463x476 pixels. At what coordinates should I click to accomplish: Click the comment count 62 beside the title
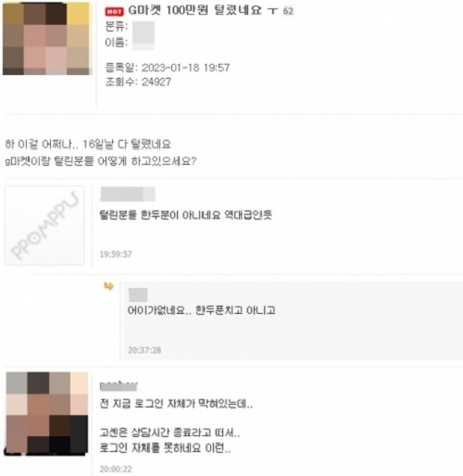[288, 11]
